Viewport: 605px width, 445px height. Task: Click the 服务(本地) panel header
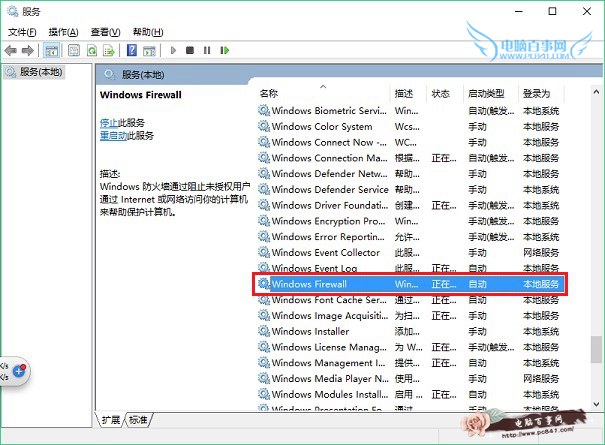point(144,74)
